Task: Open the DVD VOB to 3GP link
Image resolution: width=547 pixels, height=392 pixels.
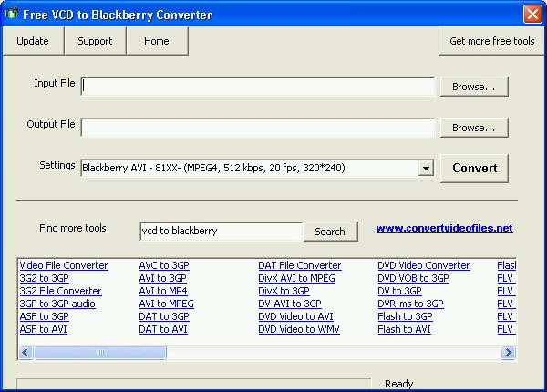Action: pyautogui.click(x=413, y=278)
